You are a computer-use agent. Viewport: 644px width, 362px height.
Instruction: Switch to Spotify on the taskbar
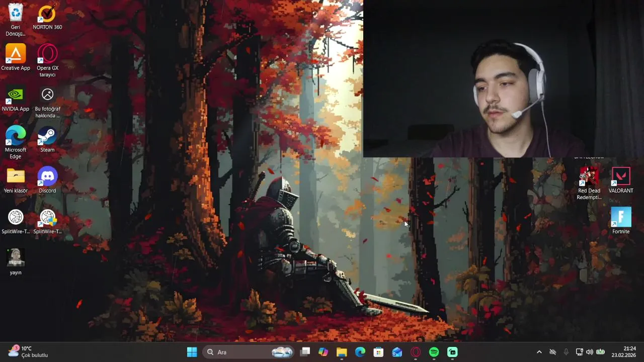click(434, 352)
